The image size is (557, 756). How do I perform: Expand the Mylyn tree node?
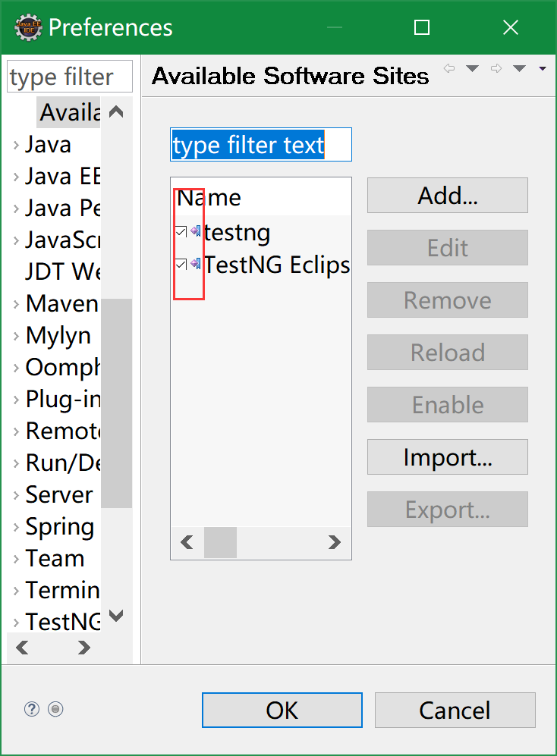16,336
